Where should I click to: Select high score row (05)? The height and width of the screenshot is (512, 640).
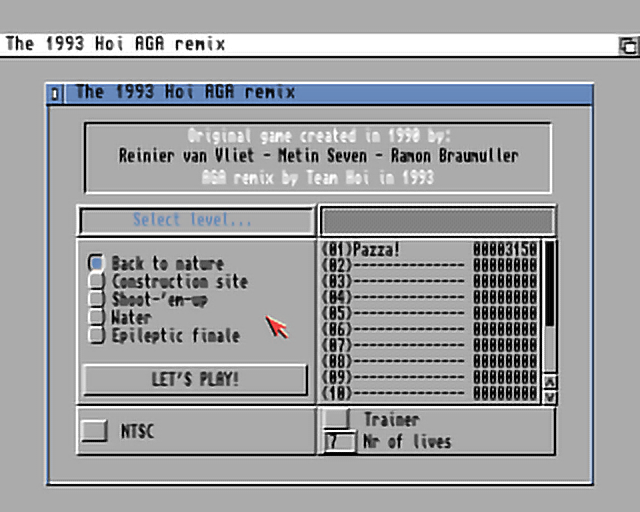click(x=429, y=313)
